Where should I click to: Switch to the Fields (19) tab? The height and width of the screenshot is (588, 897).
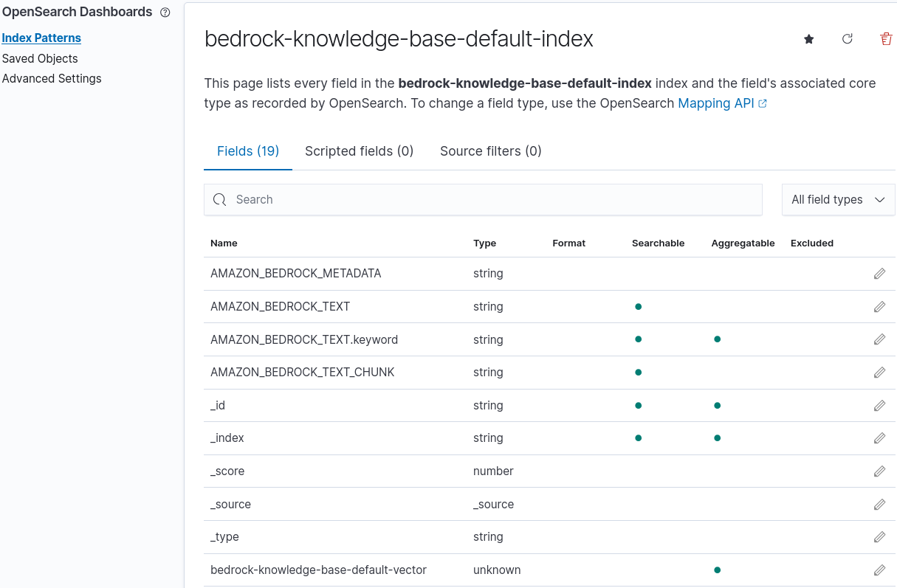[x=248, y=151]
